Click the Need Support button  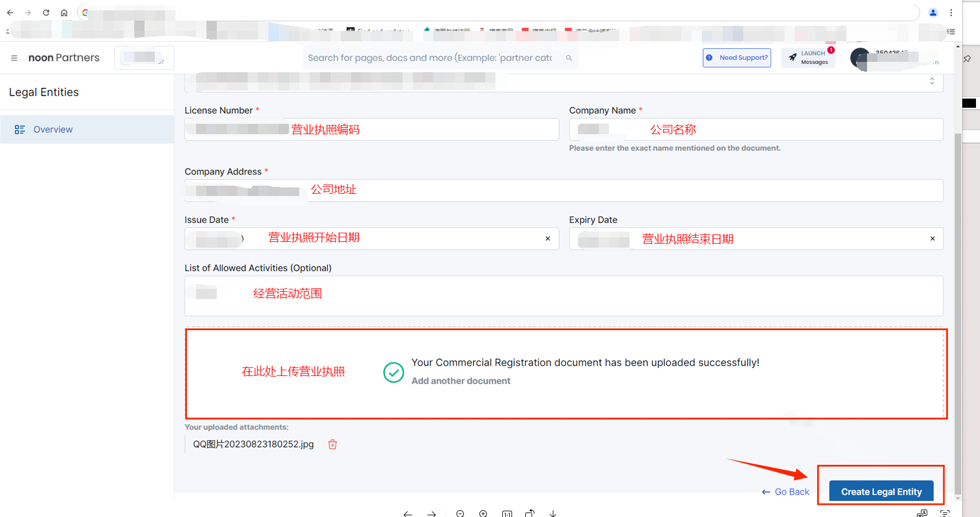pyautogui.click(x=737, y=58)
